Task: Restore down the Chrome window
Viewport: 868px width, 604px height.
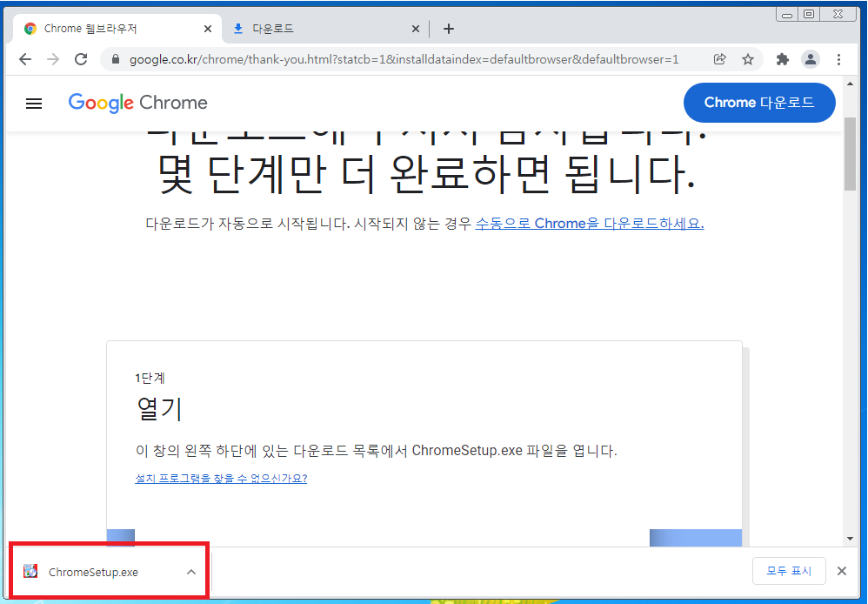Action: (x=809, y=15)
